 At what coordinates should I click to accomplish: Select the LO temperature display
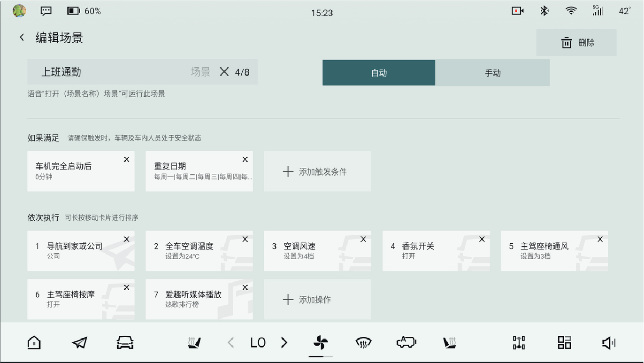point(258,343)
